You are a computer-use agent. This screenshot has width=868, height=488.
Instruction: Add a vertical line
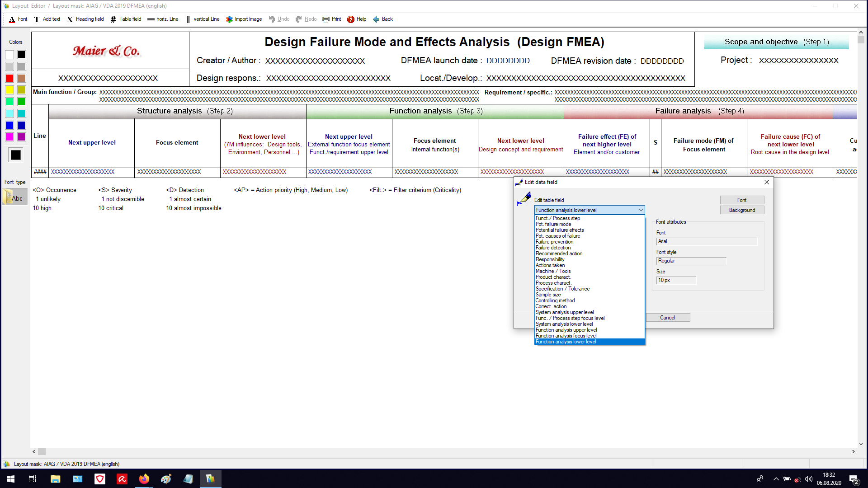click(x=203, y=19)
